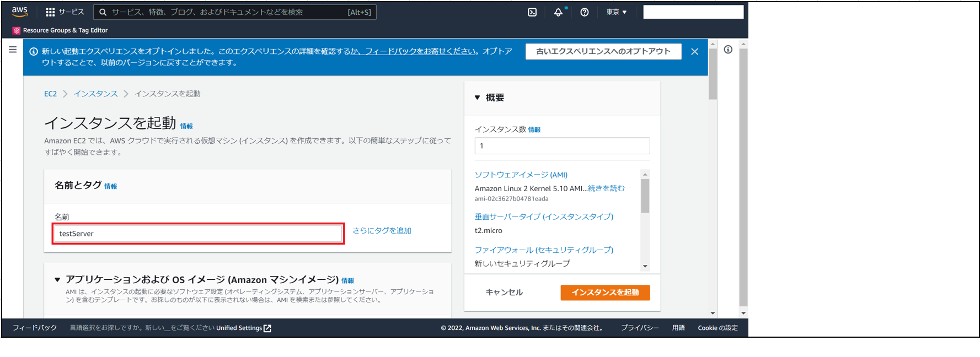980x357 pixels.
Task: Open プライバシー footer link
Action: pyautogui.click(x=640, y=328)
